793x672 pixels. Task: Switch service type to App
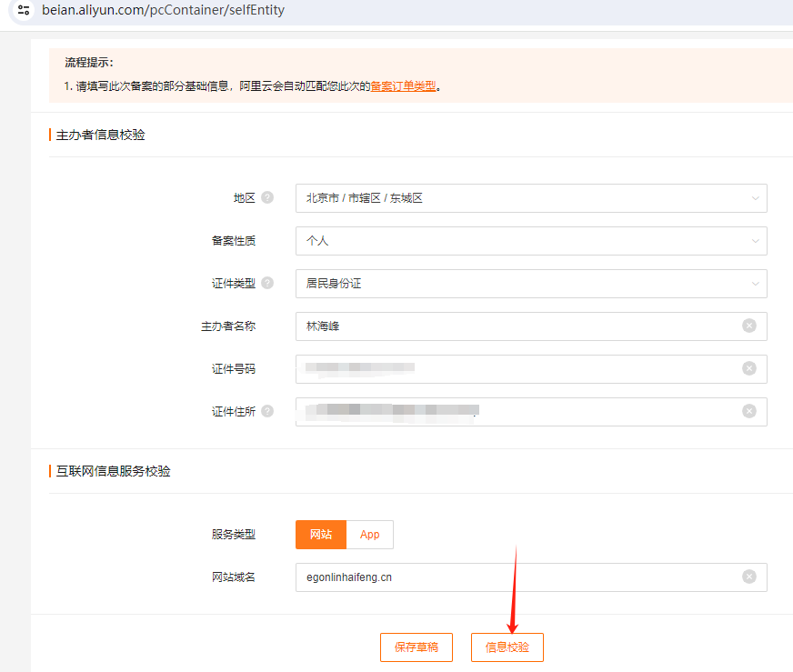(369, 535)
